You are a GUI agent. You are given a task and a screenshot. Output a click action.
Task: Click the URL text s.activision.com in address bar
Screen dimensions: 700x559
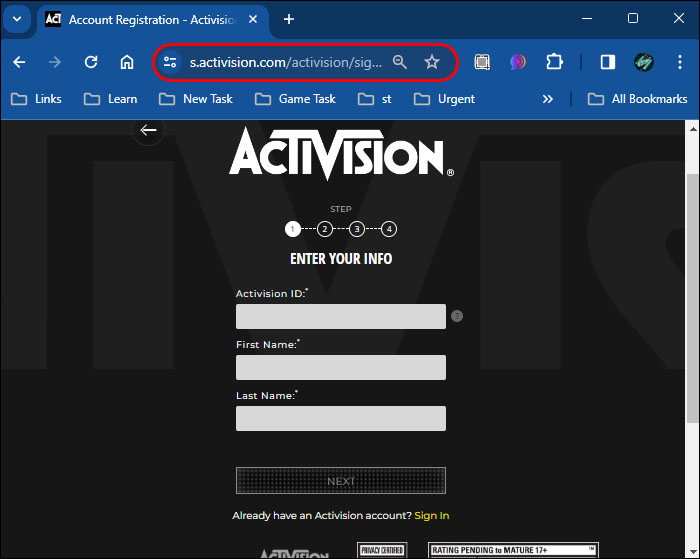click(x=238, y=63)
